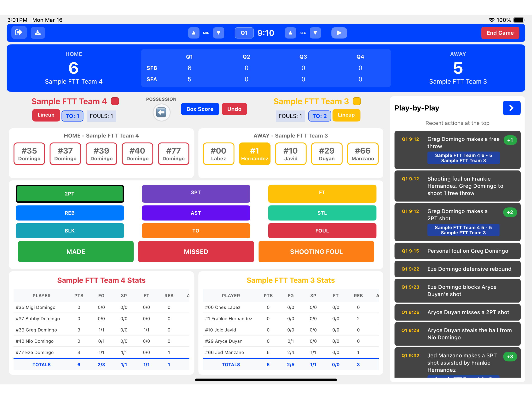Select player #77 Domingo

tap(174, 154)
